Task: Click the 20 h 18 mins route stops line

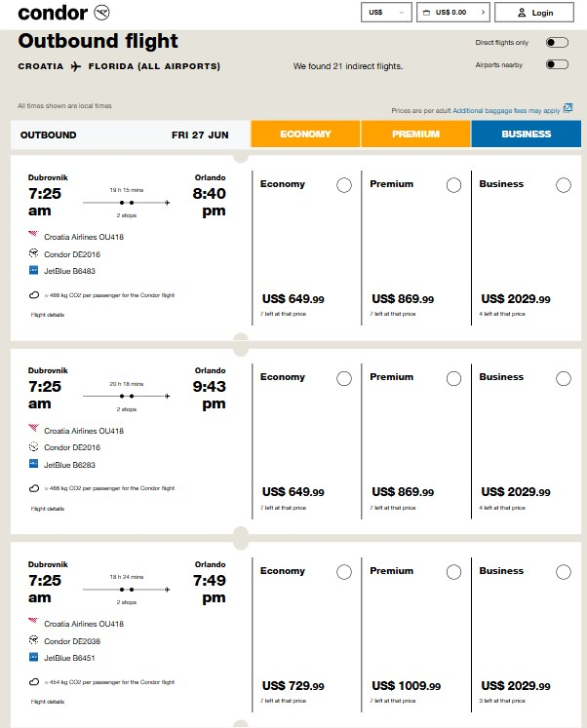Action: (x=127, y=396)
